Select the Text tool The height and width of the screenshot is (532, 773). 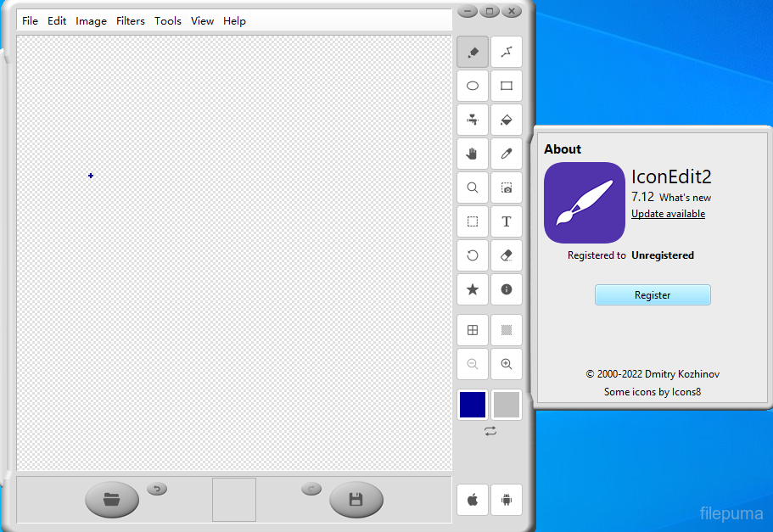pos(507,221)
